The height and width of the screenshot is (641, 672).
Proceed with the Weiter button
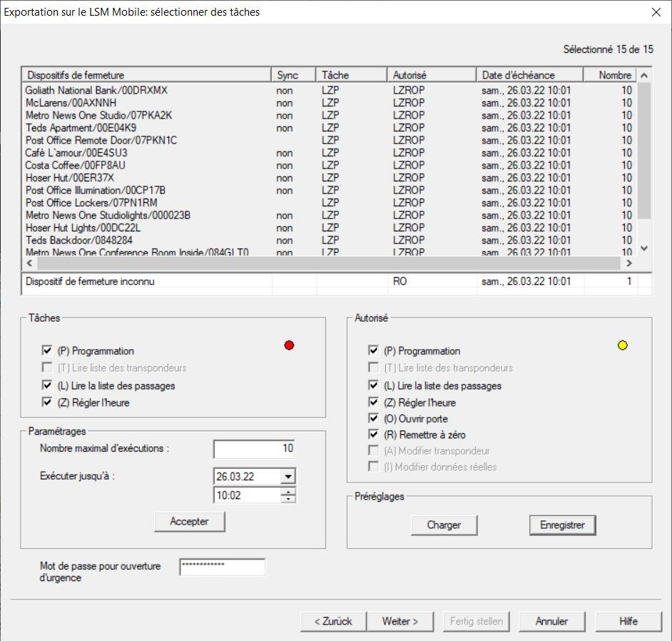[399, 621]
